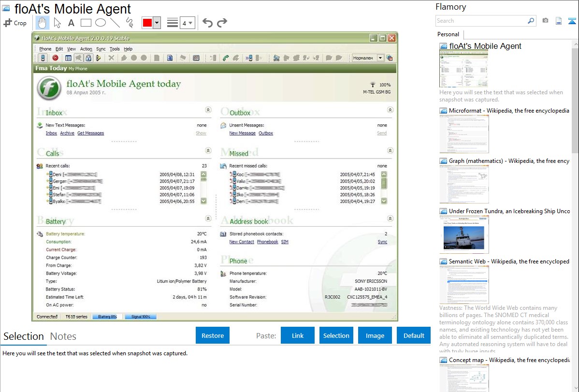
Task: Switch to the Notes tab
Action: point(63,336)
